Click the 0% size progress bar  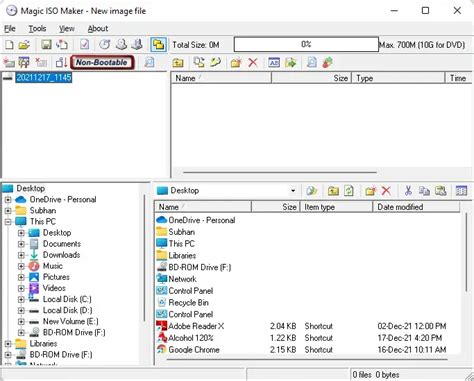coord(306,44)
